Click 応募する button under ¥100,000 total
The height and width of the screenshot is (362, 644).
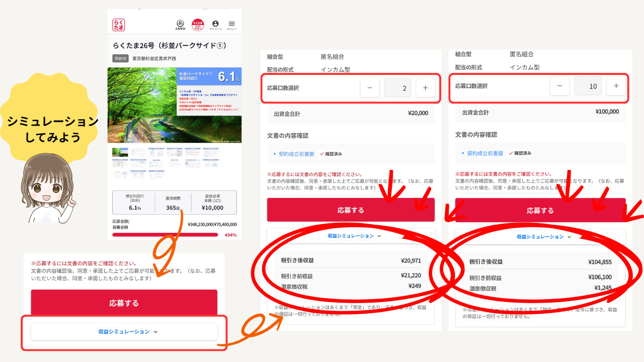point(540,210)
